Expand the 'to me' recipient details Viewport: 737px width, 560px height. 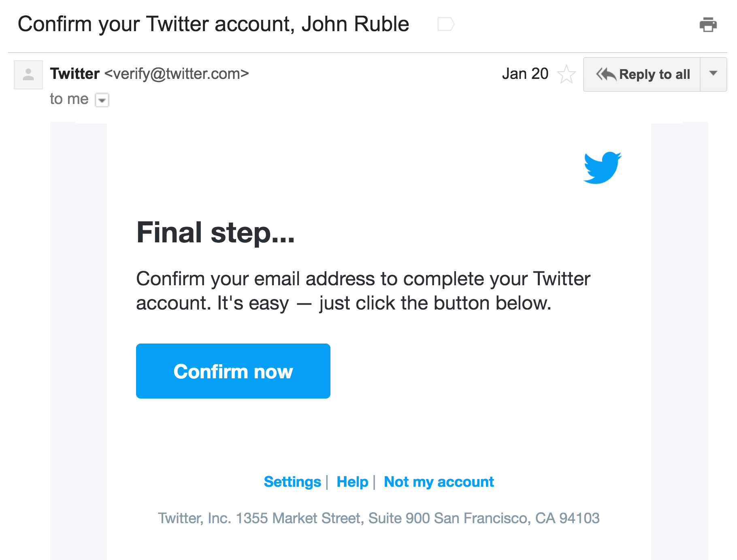coord(102,100)
